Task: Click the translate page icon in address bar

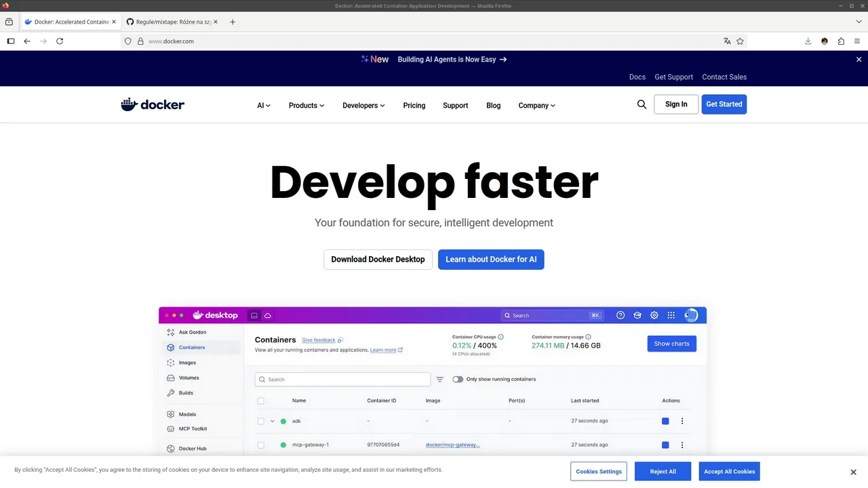Action: (x=727, y=41)
